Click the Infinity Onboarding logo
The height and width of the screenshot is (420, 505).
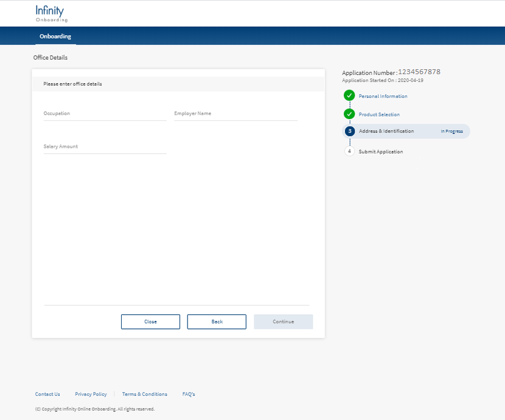coord(51,13)
